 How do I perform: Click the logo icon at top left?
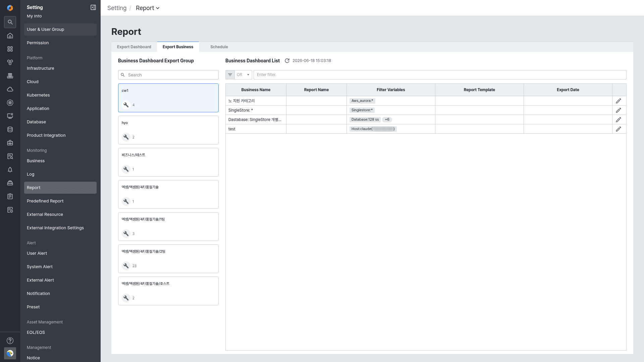[10, 8]
